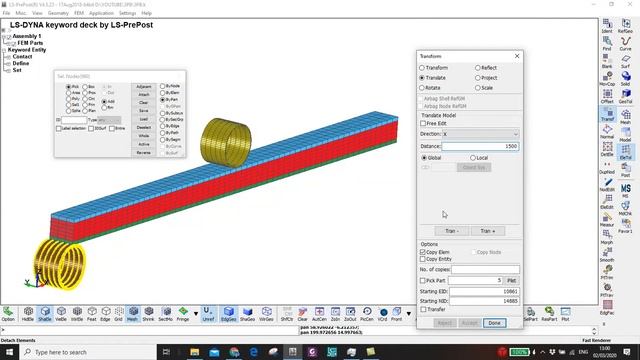Image resolution: width=640 pixels, height=360 pixels.
Task: Open the File menu
Action: (6, 13)
